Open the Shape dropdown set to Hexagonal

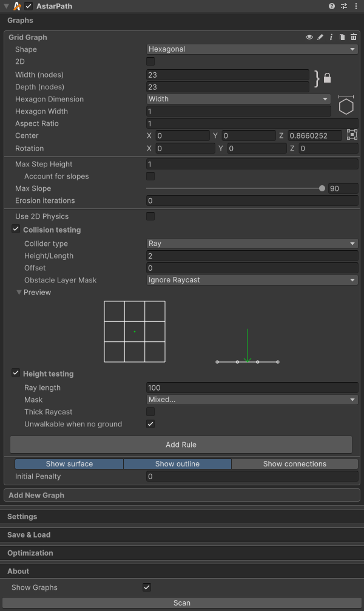[252, 49]
